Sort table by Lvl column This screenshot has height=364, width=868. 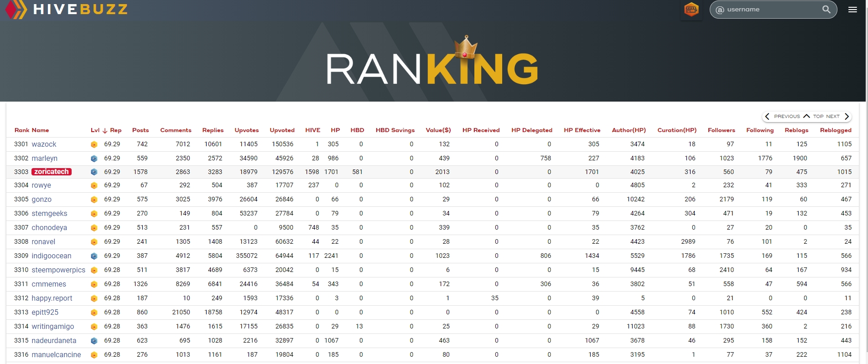click(95, 130)
